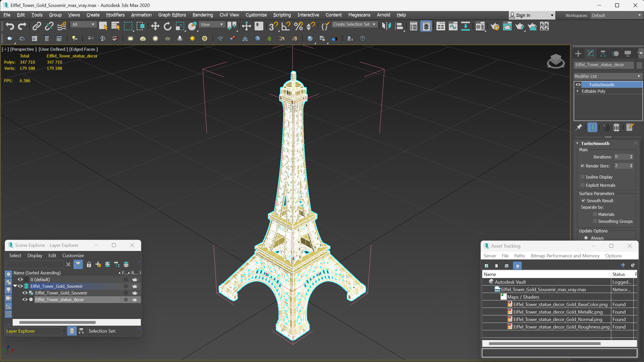Enable Separate by Smoothing Groups checkbox
644x362 pixels.
pyautogui.click(x=595, y=221)
